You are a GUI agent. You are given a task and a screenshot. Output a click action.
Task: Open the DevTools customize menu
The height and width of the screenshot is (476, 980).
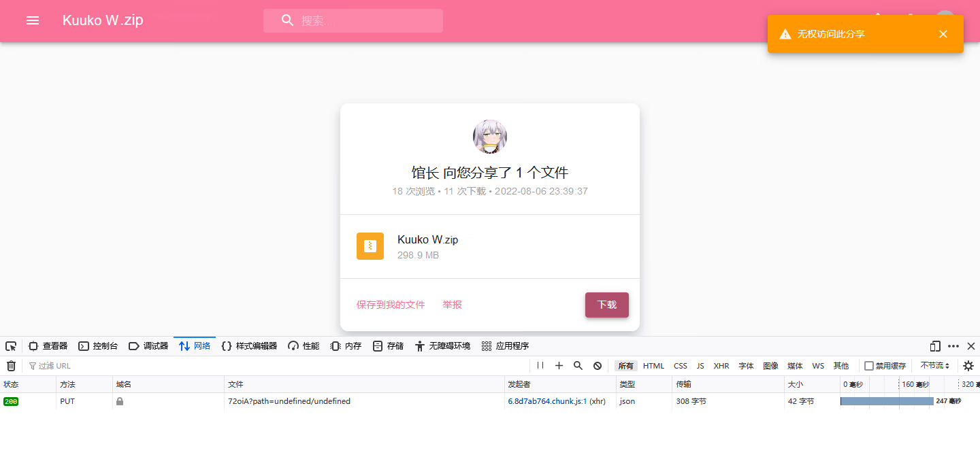(953, 346)
